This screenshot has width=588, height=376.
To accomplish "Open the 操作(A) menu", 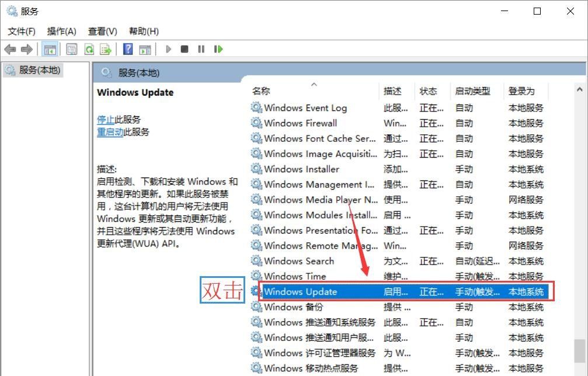I will (x=62, y=31).
